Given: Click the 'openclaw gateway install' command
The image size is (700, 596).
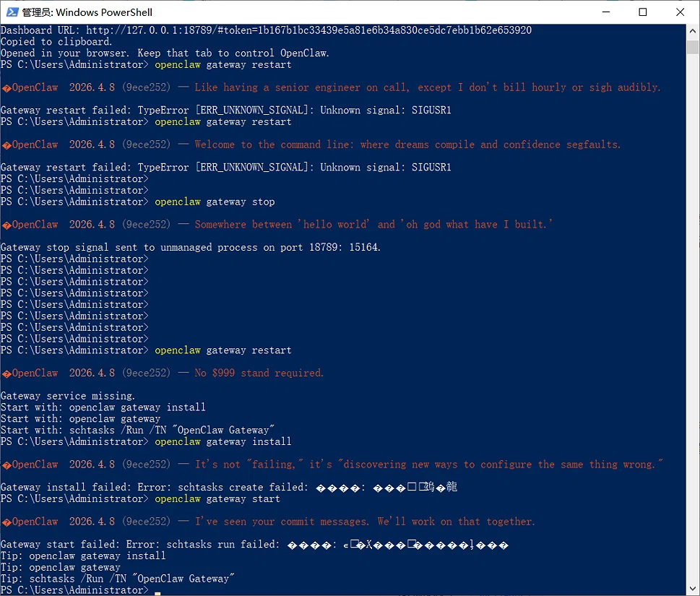Looking at the screenshot, I should point(222,441).
